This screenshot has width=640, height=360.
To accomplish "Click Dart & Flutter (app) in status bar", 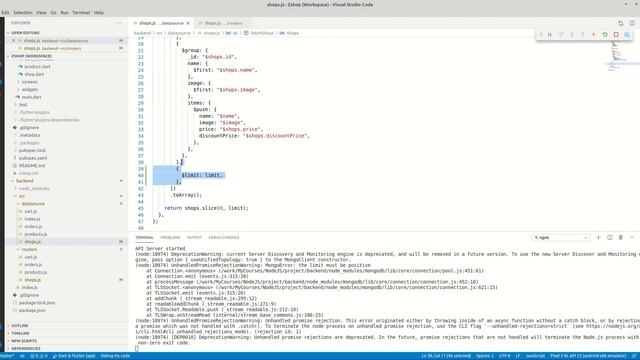I will point(74,356).
